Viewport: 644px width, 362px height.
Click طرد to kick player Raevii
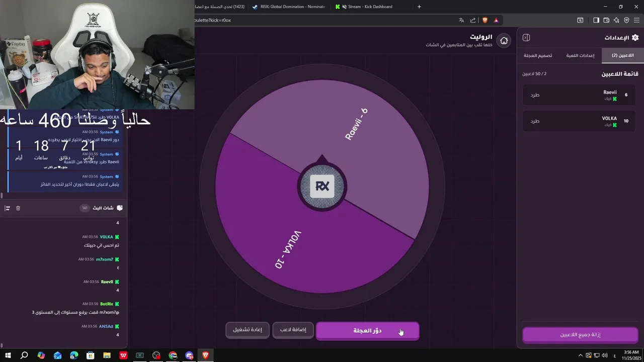click(x=535, y=95)
